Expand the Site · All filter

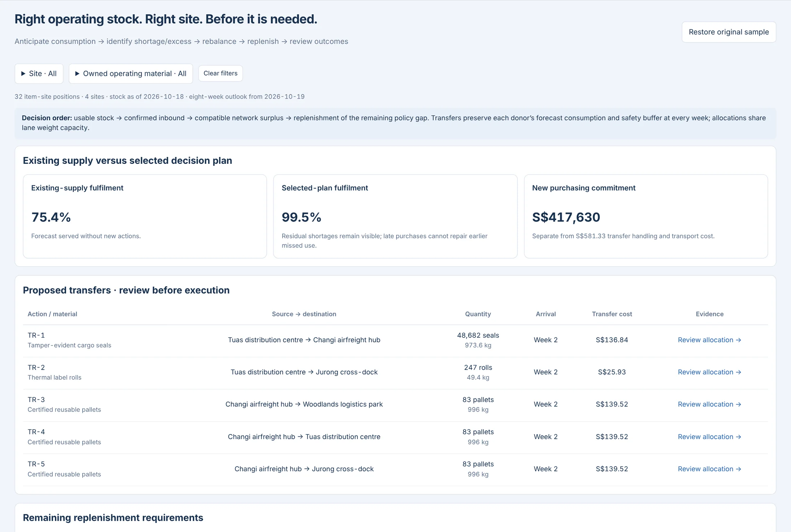pyautogui.click(x=39, y=74)
